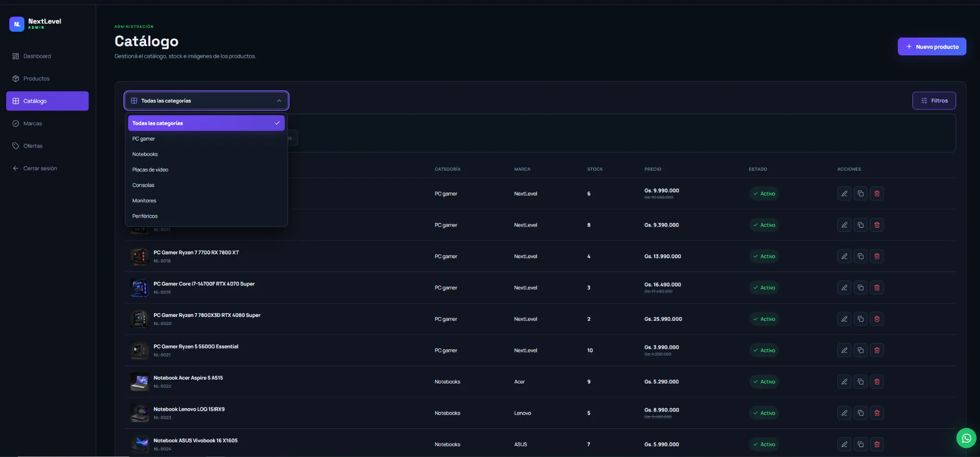Delete the PC Gamer Core i7-14700F RTX 4070 Super

[877, 288]
